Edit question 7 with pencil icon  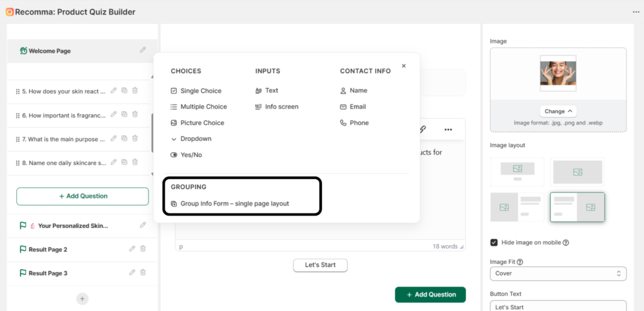click(114, 138)
